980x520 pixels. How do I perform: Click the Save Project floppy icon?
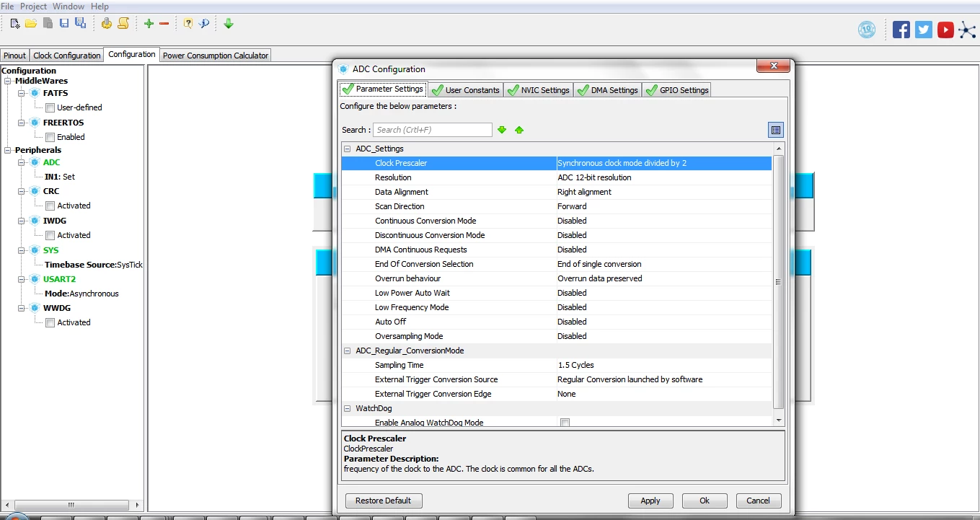click(64, 23)
